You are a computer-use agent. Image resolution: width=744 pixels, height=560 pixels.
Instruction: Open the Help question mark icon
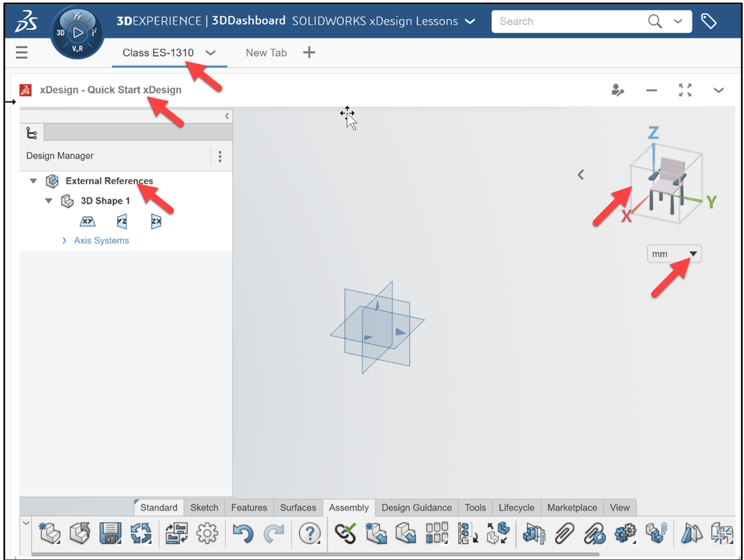[x=310, y=534]
